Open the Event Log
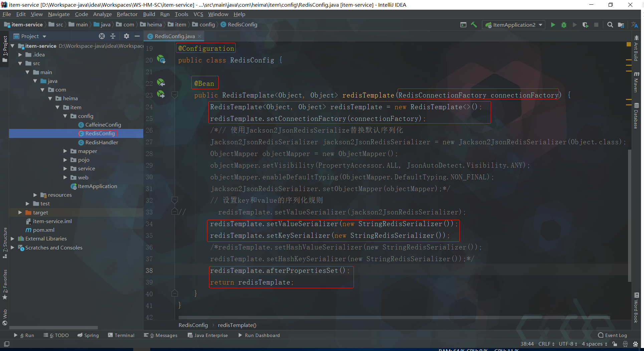Screen dimensions: 644x351 (613, 335)
